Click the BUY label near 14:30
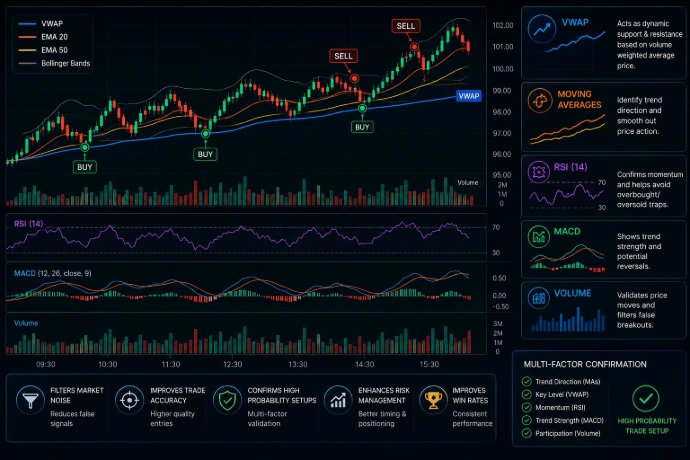 click(x=362, y=127)
